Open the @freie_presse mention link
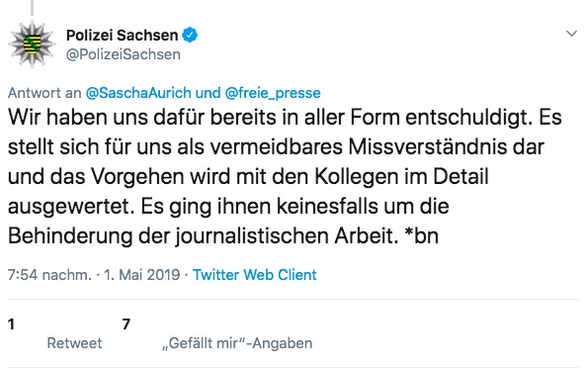This screenshot has width=588, height=368. point(273,93)
